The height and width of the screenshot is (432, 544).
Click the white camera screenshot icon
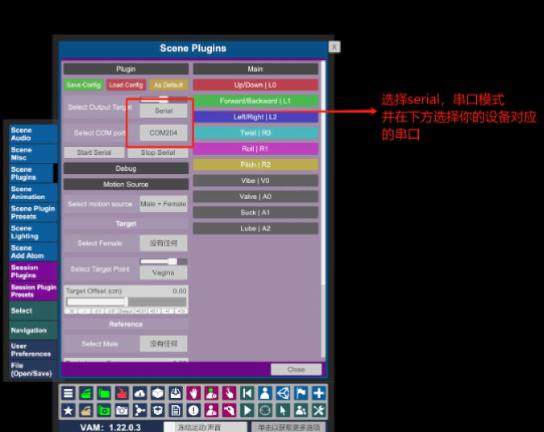click(x=122, y=410)
